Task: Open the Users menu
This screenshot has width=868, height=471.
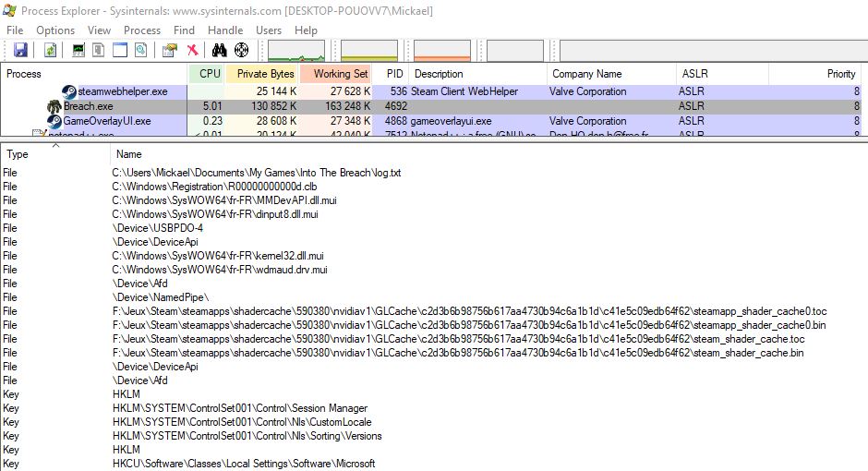Action: 269,30
